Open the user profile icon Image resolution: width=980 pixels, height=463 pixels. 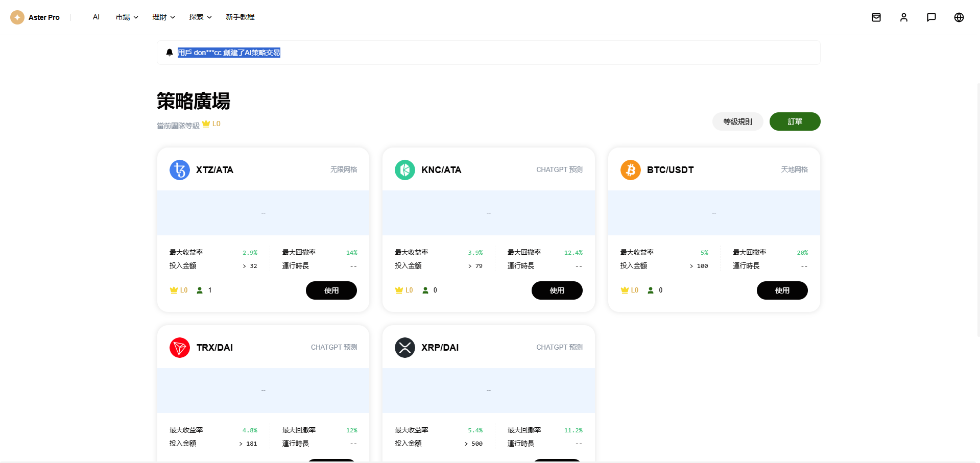pyautogui.click(x=904, y=17)
